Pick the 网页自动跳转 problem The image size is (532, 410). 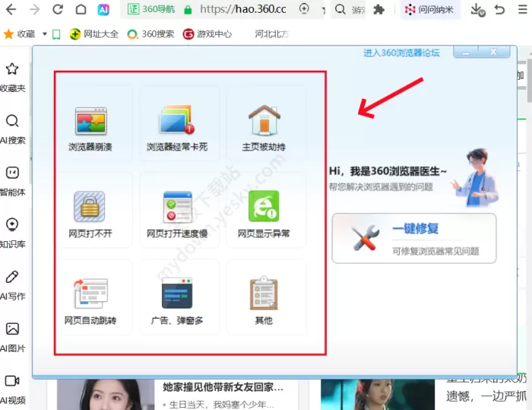point(90,299)
